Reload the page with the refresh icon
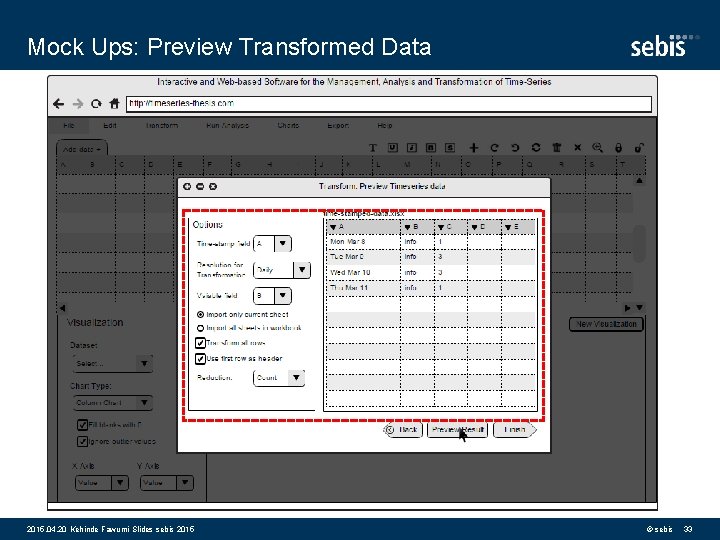This screenshot has width=720, height=540. tap(96, 104)
